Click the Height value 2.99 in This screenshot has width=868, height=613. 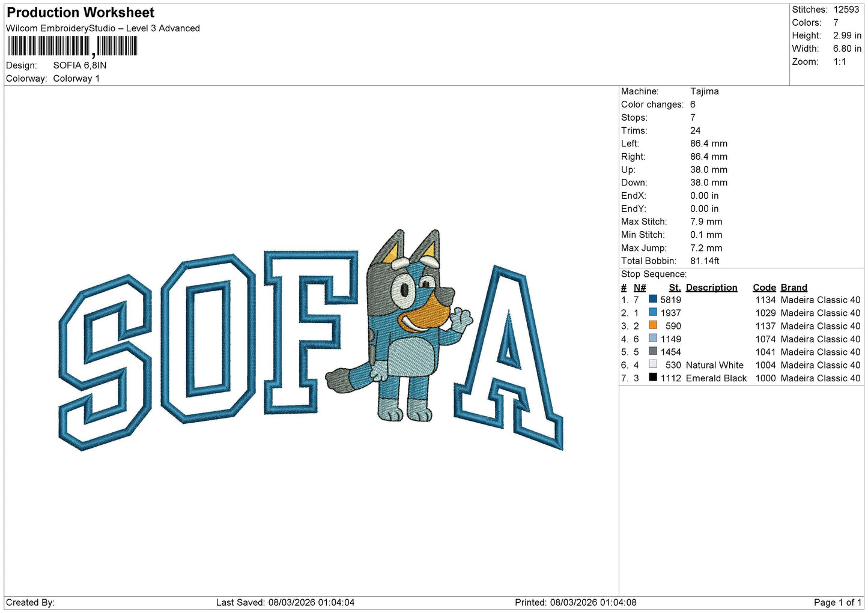click(x=847, y=35)
